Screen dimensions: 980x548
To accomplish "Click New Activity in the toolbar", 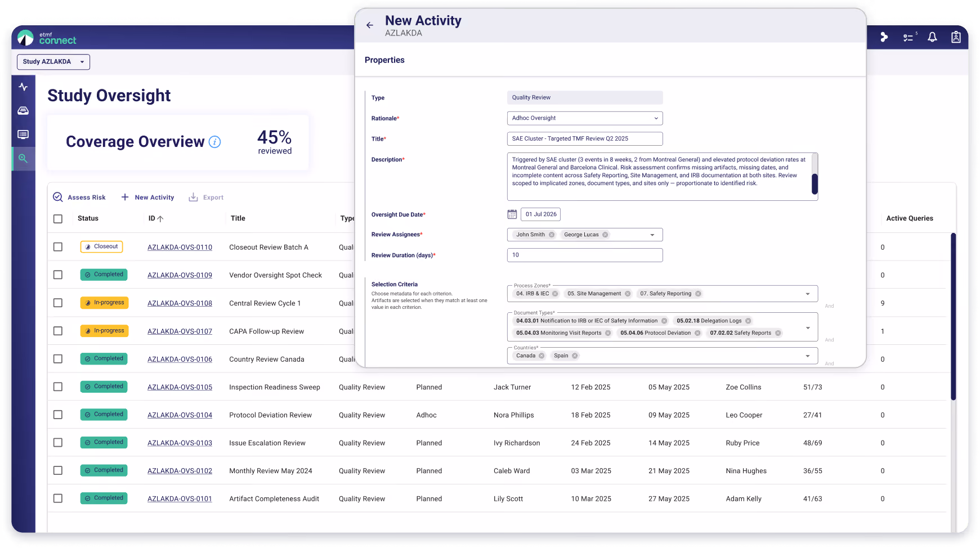I will point(147,197).
